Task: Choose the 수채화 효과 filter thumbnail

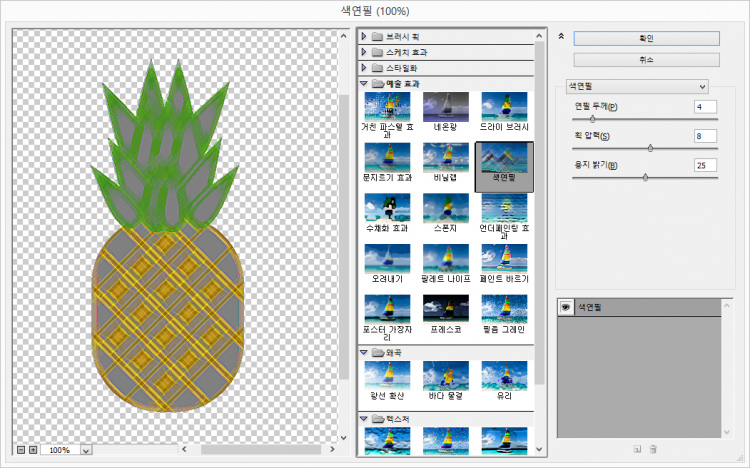Action: pos(386,208)
